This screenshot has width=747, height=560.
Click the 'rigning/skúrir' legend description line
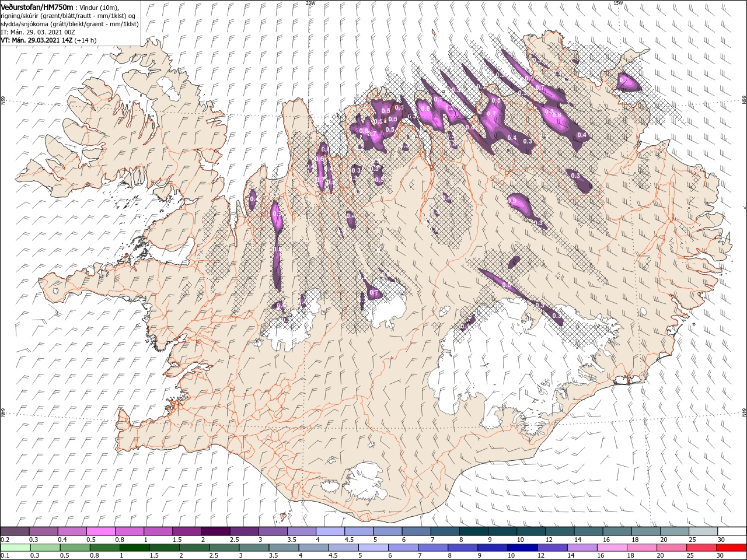pos(67,16)
